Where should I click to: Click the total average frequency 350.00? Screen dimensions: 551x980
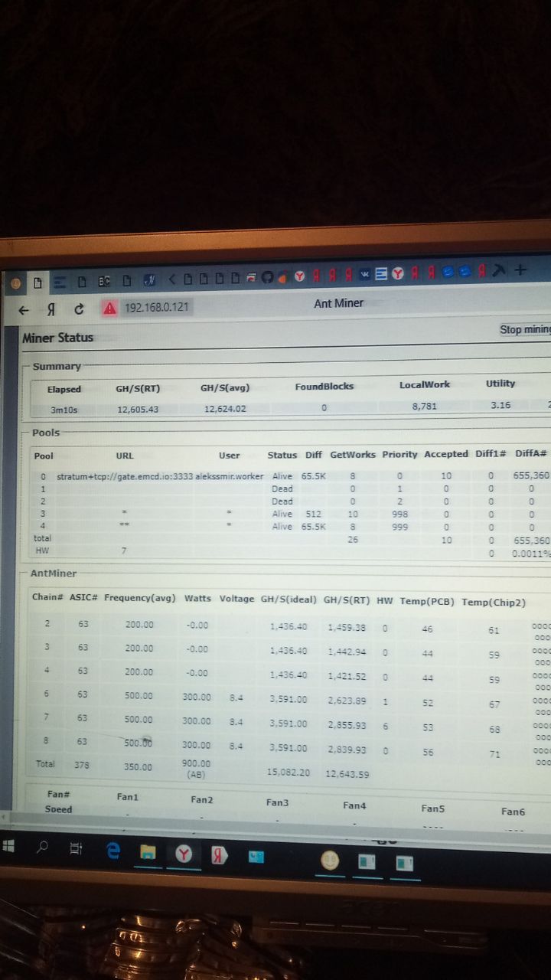tap(139, 766)
